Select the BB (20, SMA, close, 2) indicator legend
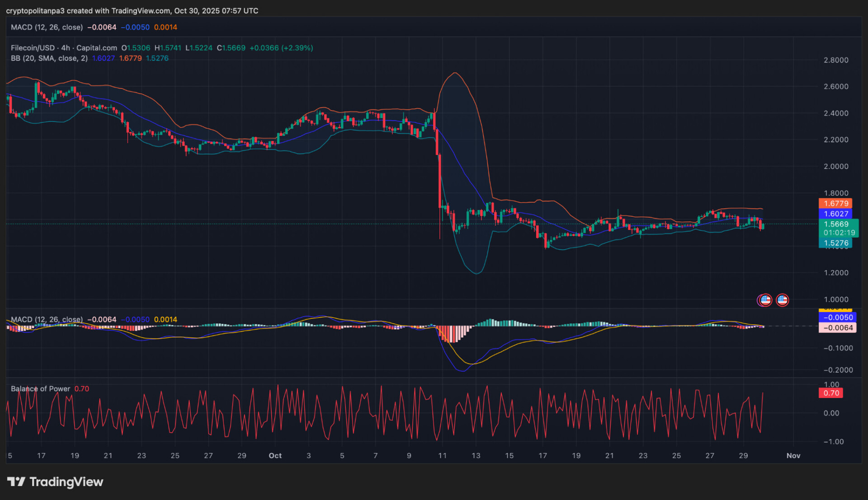The image size is (868, 500). click(49, 58)
